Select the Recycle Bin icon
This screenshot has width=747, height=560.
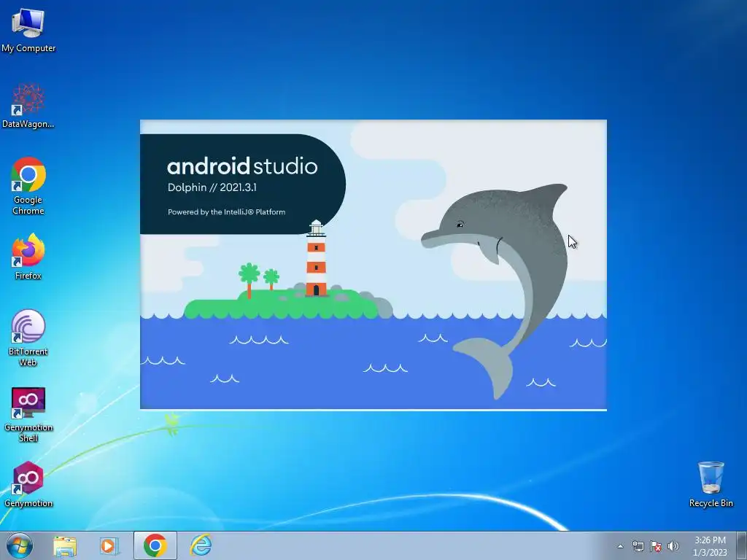711,484
